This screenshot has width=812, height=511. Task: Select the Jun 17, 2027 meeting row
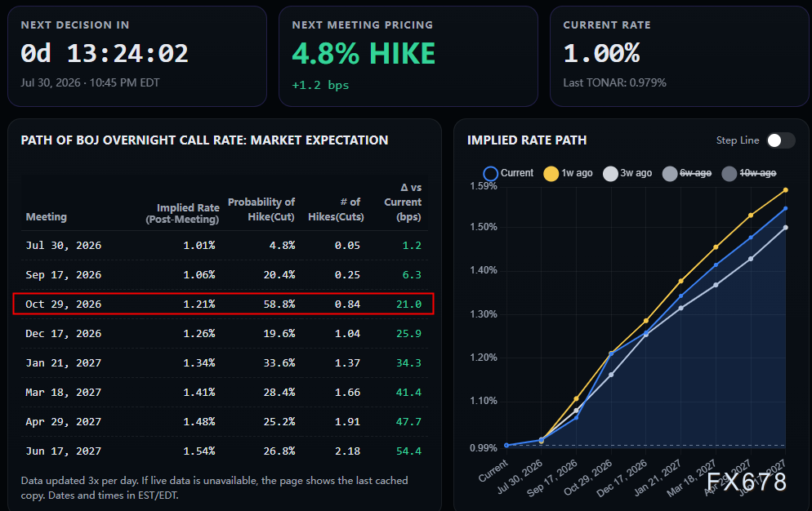224,451
